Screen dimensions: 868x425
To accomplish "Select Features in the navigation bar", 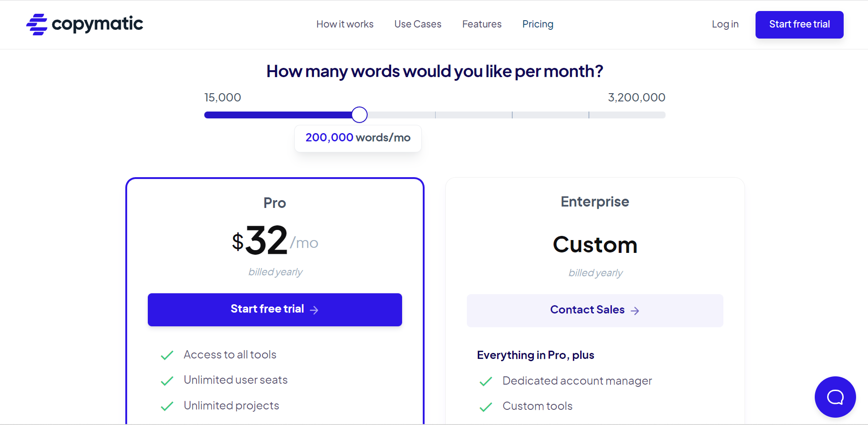I will click(482, 24).
